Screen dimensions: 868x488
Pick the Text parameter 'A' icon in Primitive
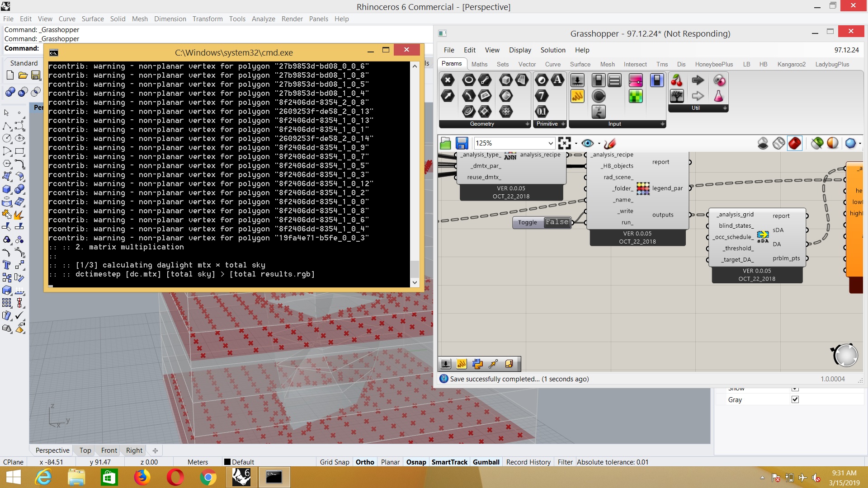coord(557,80)
